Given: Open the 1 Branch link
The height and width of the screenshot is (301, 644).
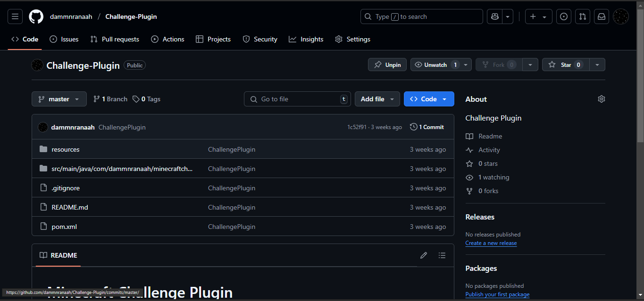Looking at the screenshot, I should 110,99.
